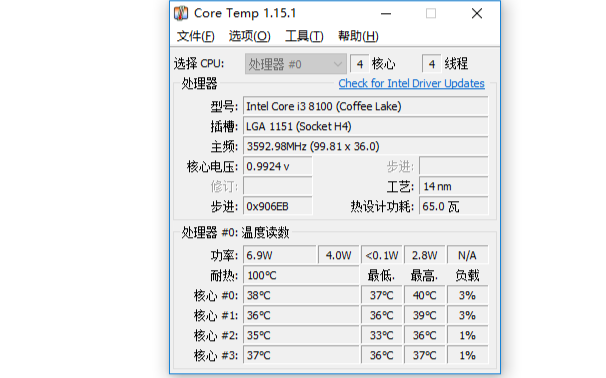Open the 文件(F) menu

point(196,36)
